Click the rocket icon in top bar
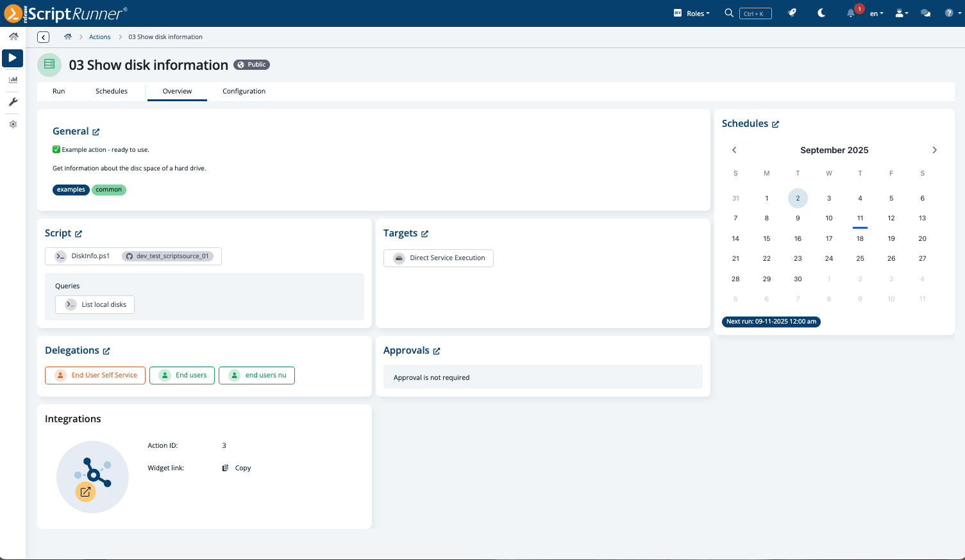Image resolution: width=965 pixels, height=560 pixels. [x=793, y=13]
